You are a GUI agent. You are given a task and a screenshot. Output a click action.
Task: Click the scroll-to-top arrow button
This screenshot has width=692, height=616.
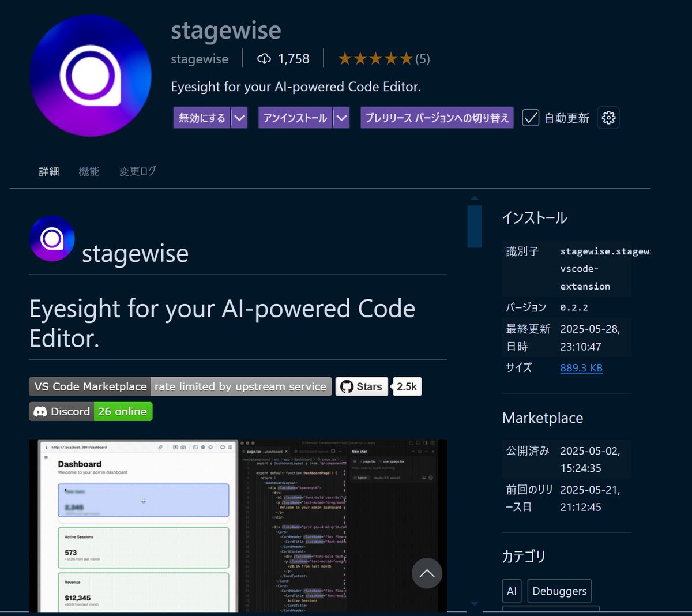pyautogui.click(x=427, y=573)
